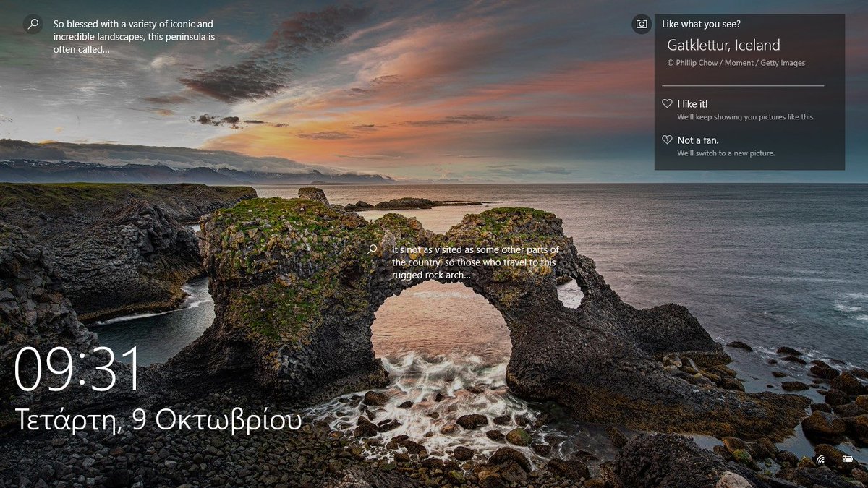Screen dimensions: 868x488
Task: Click the heart icon next to 'I like it!'
Action: [x=666, y=103]
